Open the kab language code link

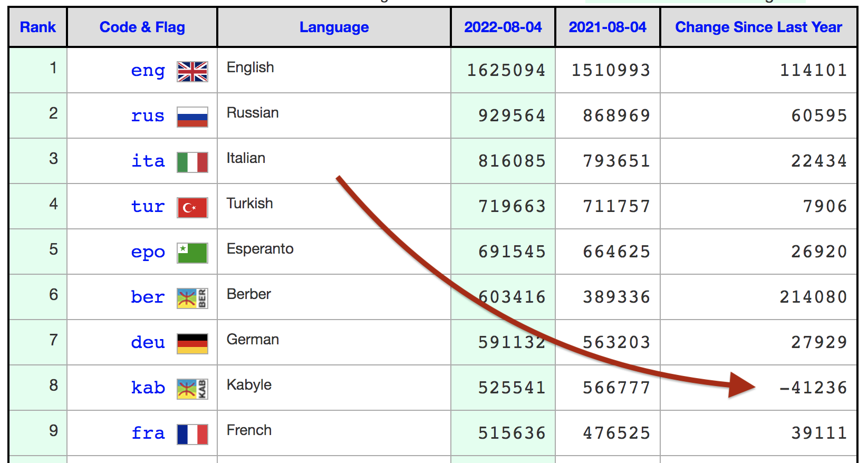click(x=148, y=388)
